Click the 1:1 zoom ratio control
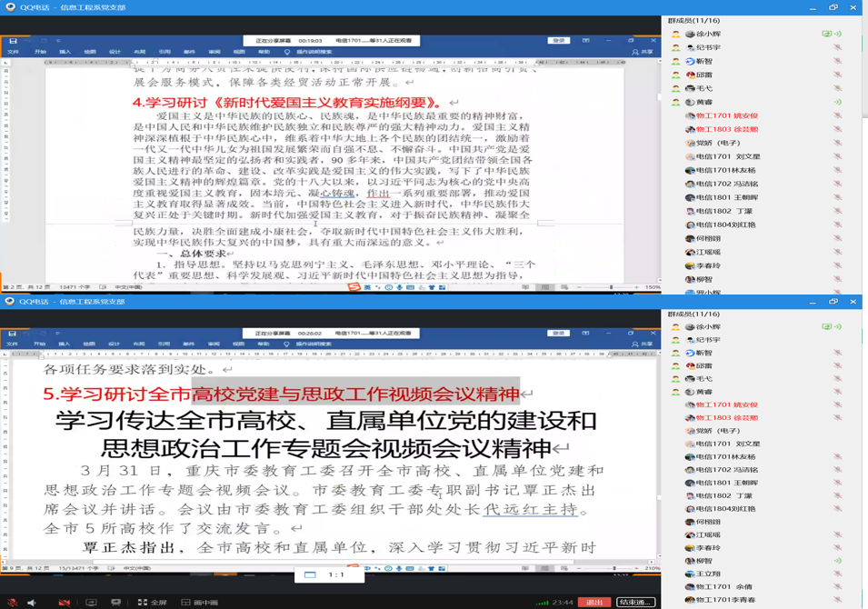 pyautogui.click(x=335, y=574)
